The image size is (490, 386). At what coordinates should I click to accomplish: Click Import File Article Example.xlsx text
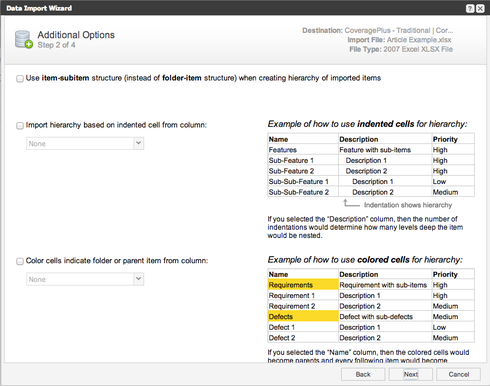pos(399,40)
